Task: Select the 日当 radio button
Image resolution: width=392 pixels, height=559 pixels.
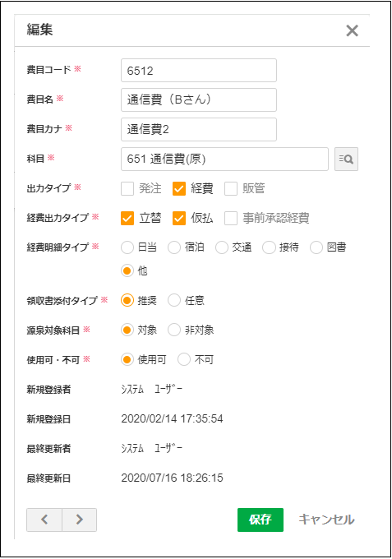Action: [127, 247]
